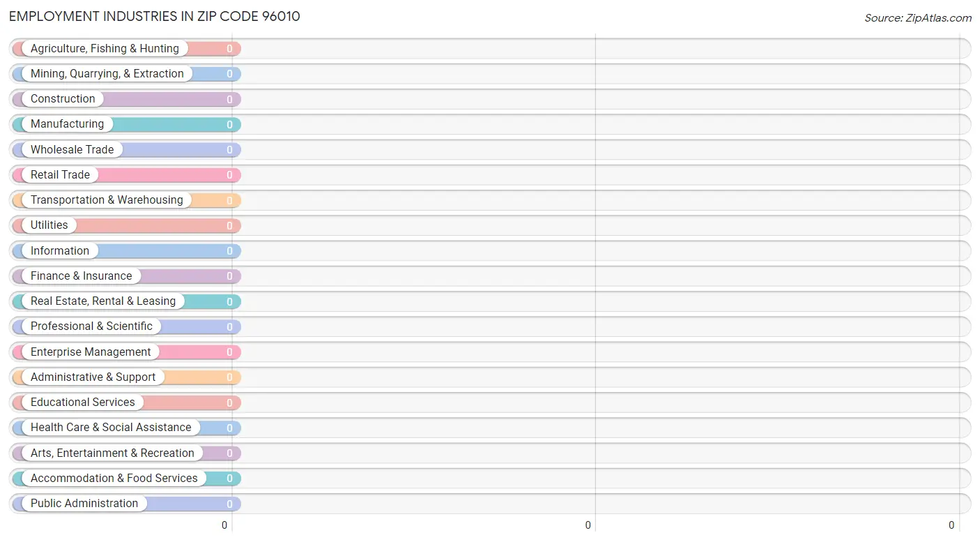Screen dimensions: 980x542
Task: Click the Arts, Entertainment & Recreation label
Action: (x=112, y=453)
